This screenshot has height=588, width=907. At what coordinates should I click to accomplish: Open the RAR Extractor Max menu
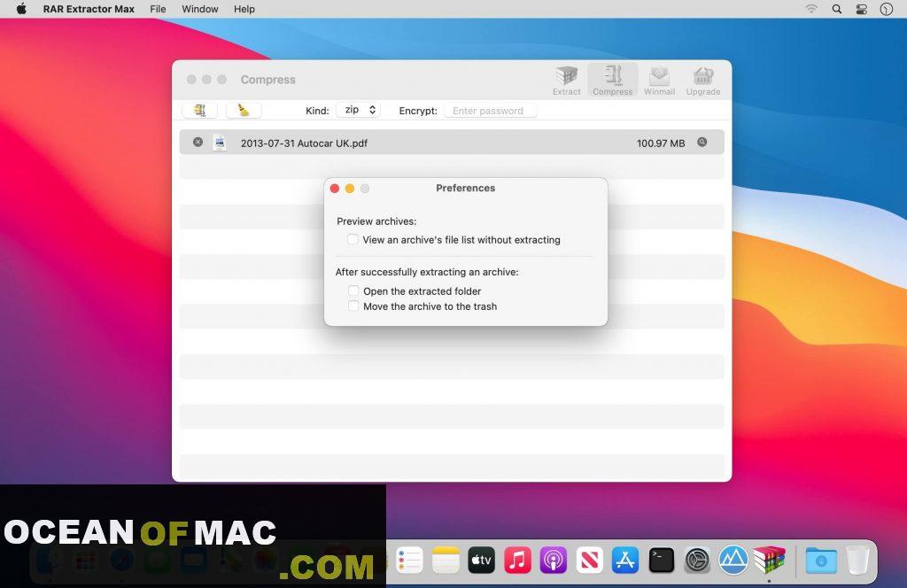[x=89, y=9]
